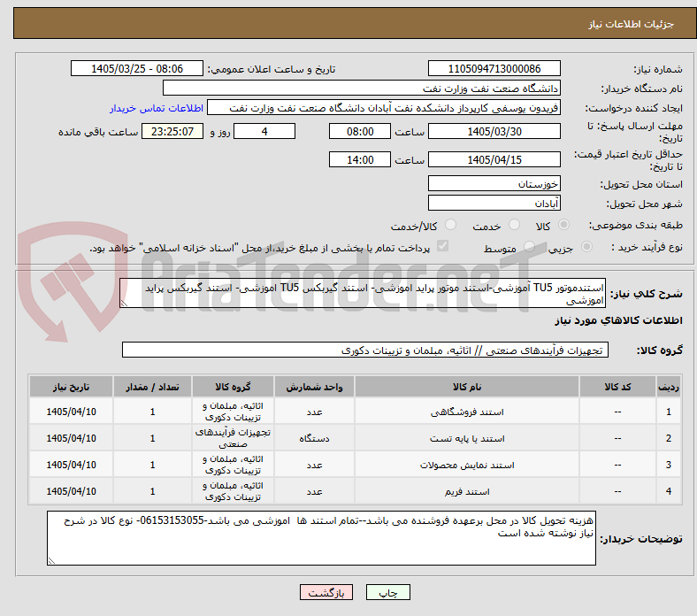Click the need date 1405/04/10 in row 4
Viewport: 697px width, 616px height.
(71, 491)
